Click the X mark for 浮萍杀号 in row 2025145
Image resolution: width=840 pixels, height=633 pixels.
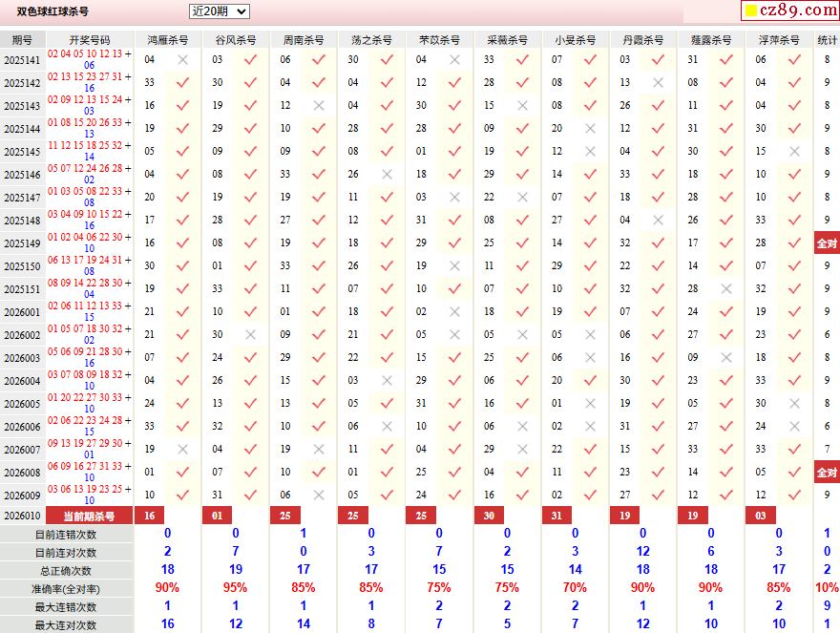(794, 151)
